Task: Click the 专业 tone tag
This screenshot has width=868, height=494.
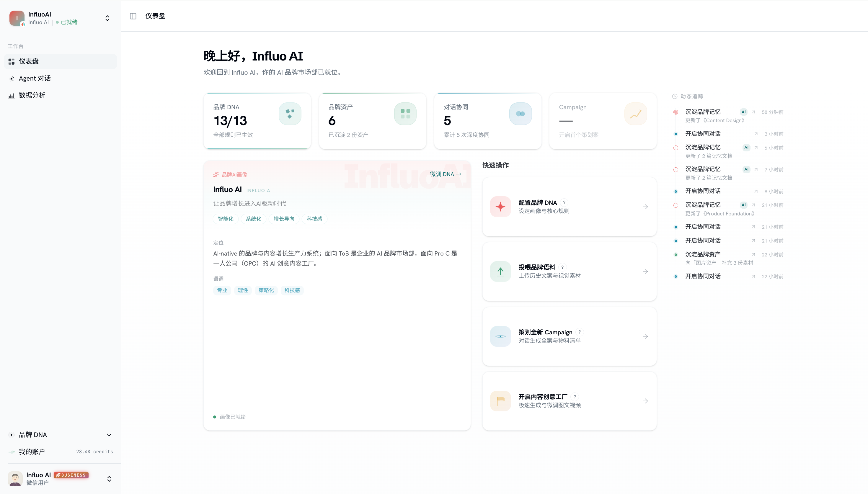Action: click(222, 290)
